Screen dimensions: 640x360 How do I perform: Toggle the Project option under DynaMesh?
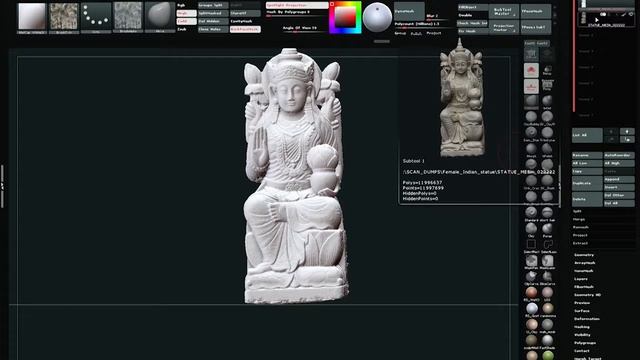(434, 33)
